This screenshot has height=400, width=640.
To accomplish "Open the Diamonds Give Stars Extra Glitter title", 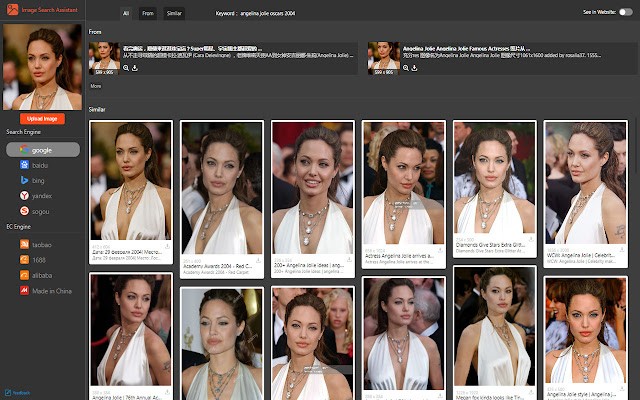I will (x=490, y=245).
